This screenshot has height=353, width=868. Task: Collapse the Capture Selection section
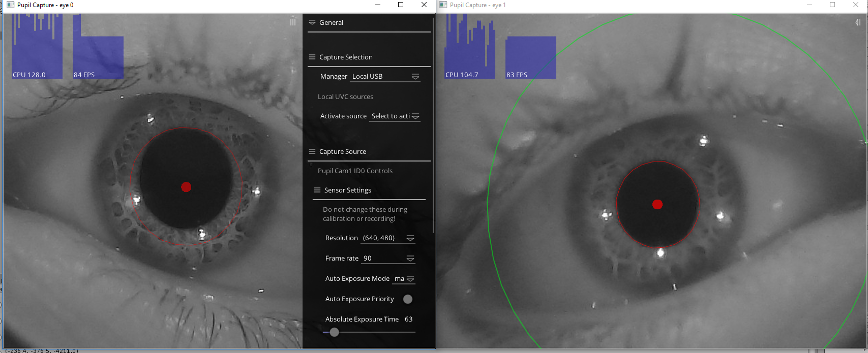tap(312, 57)
